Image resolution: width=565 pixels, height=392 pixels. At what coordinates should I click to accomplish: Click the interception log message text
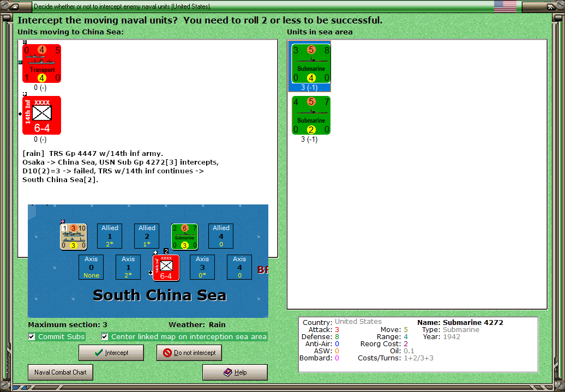pos(121,166)
